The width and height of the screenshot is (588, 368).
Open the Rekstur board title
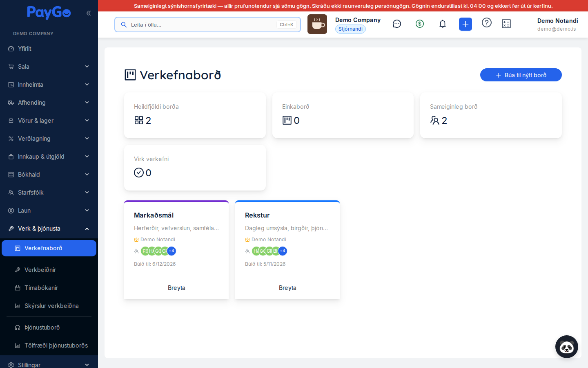257,215
